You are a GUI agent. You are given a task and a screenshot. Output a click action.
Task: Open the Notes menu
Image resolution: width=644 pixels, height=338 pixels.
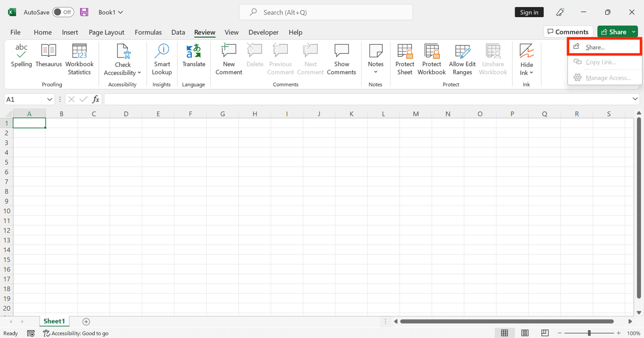click(376, 59)
